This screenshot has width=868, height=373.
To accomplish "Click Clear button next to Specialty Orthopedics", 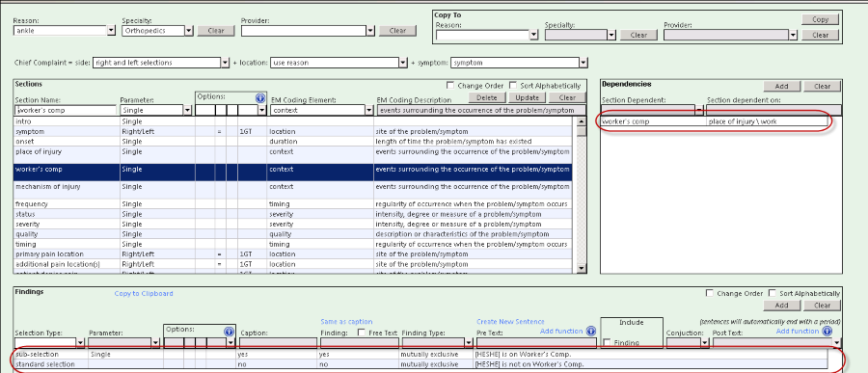I will (216, 31).
